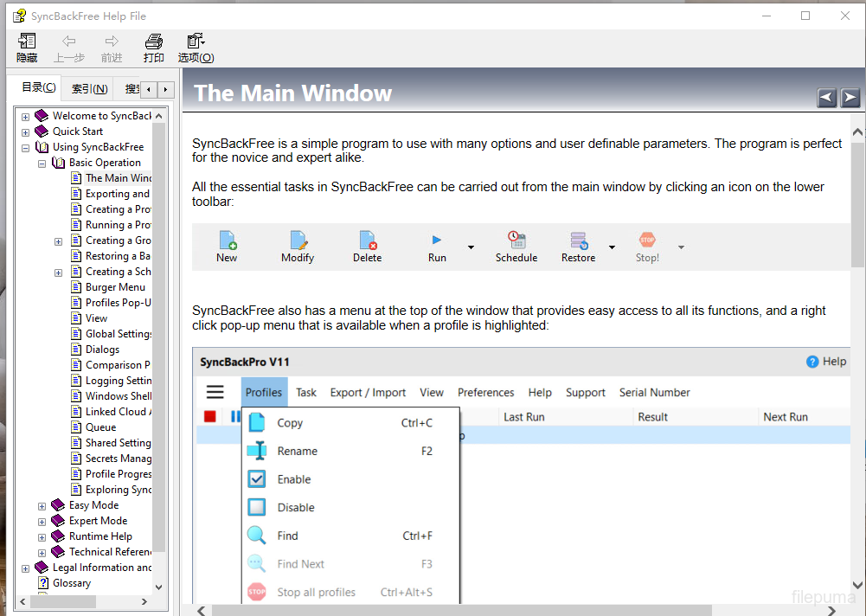Switch to the 索引 (Index) tab
This screenshot has width=866, height=616.
pyautogui.click(x=89, y=88)
